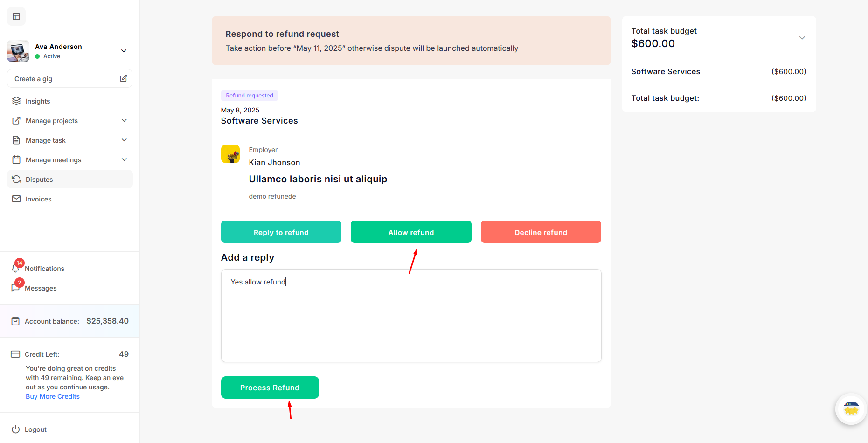The height and width of the screenshot is (443, 868).
Task: Expand the Manage task submenu
Action: [x=124, y=140]
